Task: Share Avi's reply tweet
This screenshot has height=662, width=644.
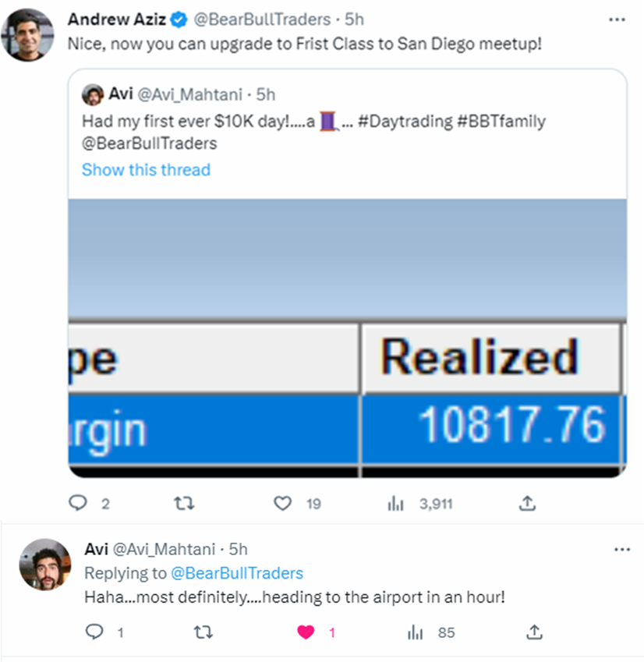Action: pos(535,632)
